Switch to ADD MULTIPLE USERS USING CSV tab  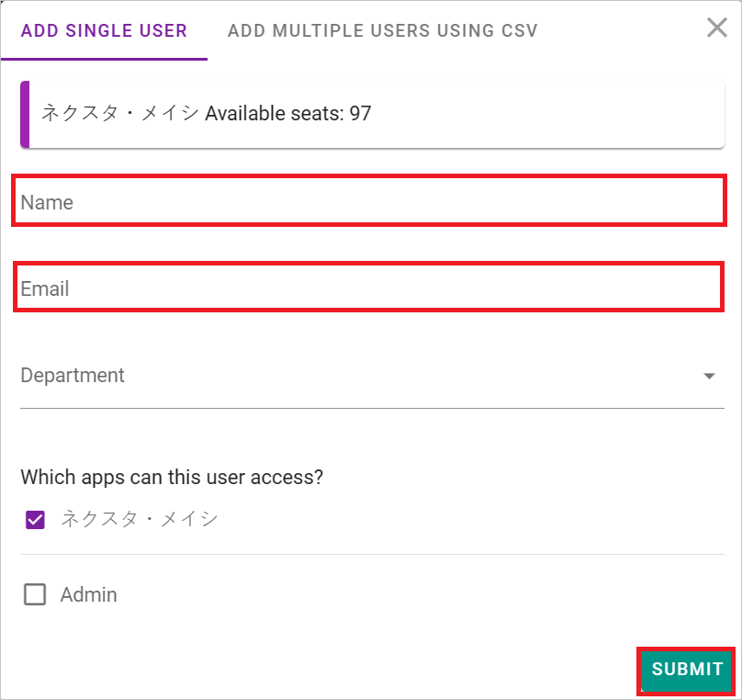click(x=382, y=30)
